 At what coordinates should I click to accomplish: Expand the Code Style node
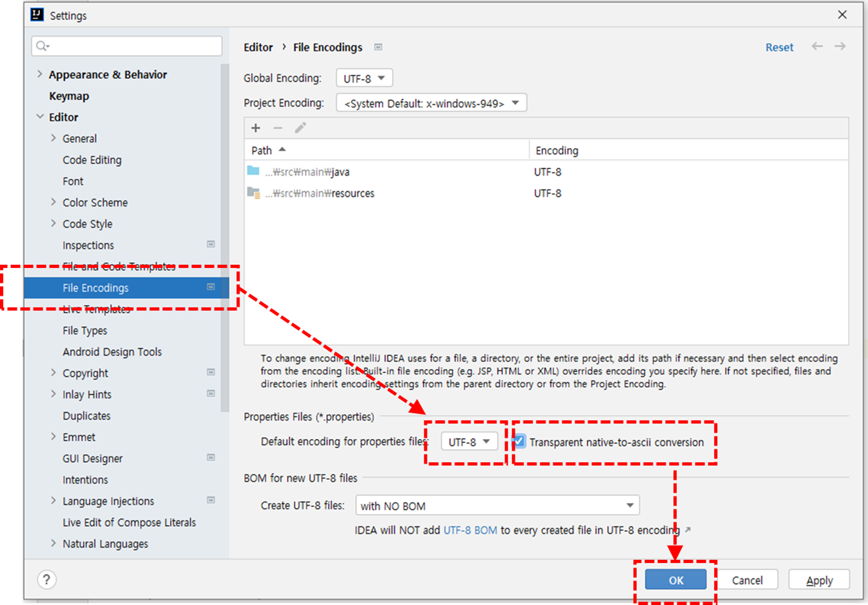pos(54,223)
